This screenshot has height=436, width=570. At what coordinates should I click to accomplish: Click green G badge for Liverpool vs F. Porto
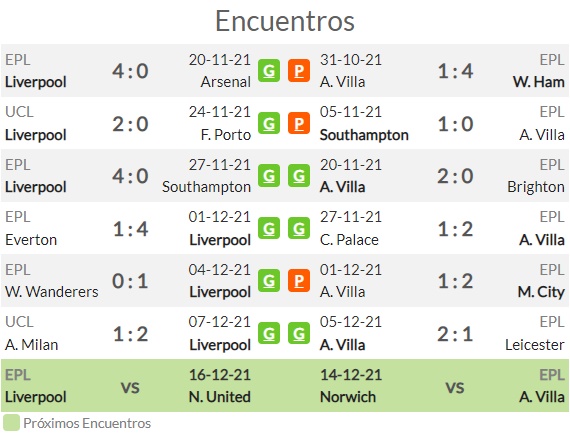click(269, 123)
